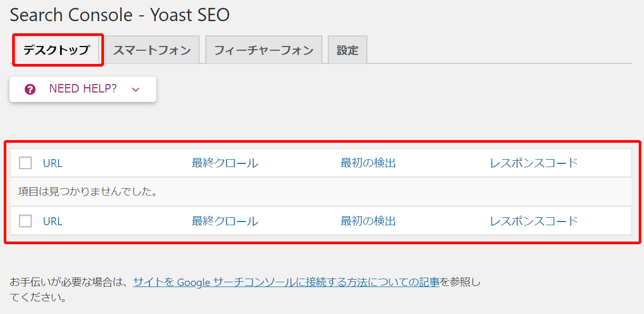
Task: Click 最初の検出 column label in footer row
Action: click(368, 221)
